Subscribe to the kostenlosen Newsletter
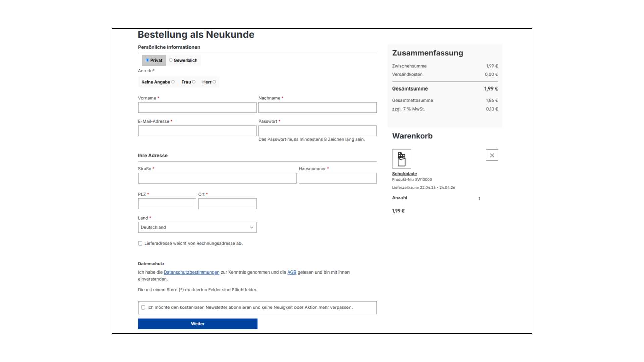The height and width of the screenshot is (362, 644). coord(143,307)
